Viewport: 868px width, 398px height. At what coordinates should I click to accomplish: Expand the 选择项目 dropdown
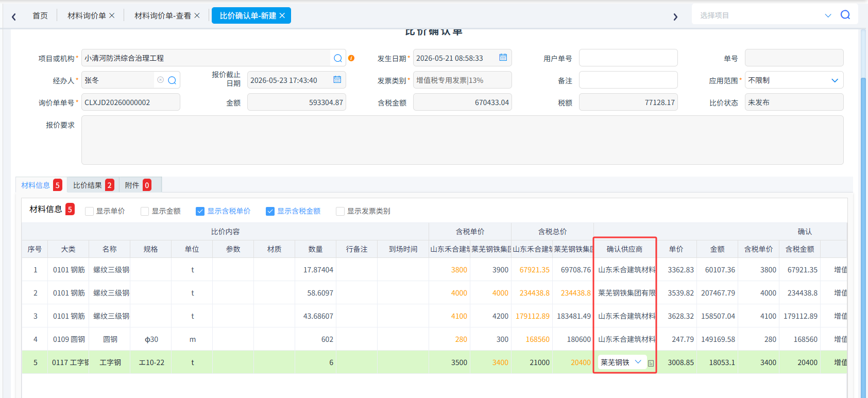pyautogui.click(x=828, y=15)
